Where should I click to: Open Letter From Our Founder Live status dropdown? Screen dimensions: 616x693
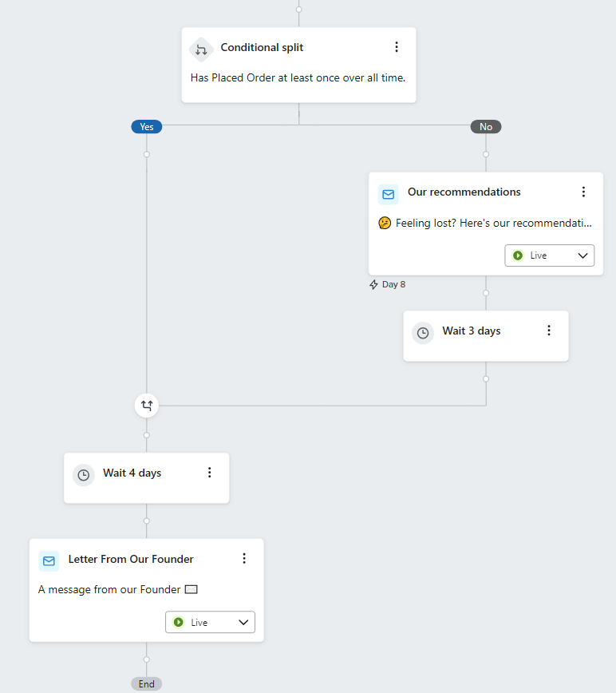point(211,622)
